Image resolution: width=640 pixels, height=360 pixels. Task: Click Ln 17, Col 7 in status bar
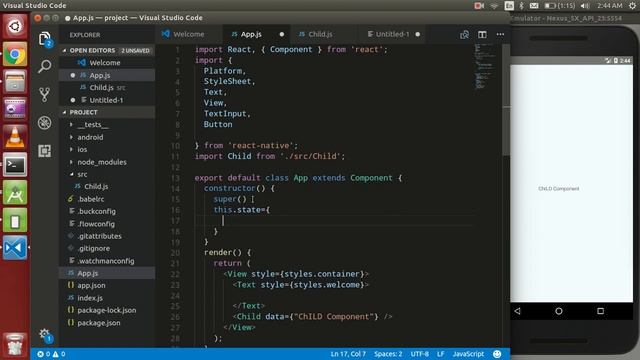click(348, 354)
